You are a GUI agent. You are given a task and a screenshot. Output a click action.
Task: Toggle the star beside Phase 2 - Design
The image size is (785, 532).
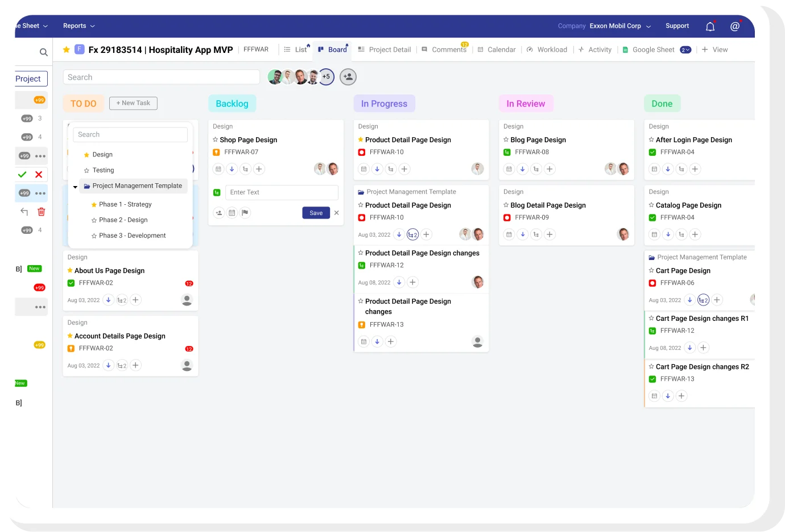pyautogui.click(x=94, y=220)
